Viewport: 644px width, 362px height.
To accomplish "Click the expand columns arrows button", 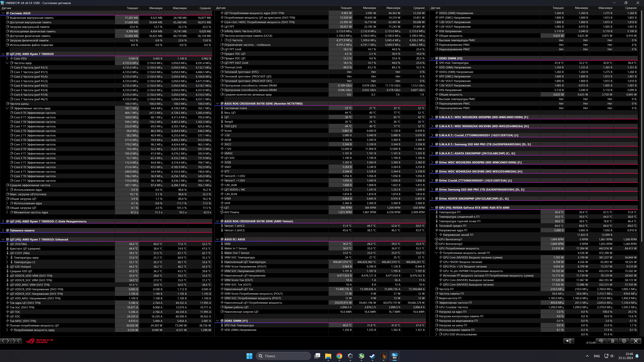I will (5, 341).
